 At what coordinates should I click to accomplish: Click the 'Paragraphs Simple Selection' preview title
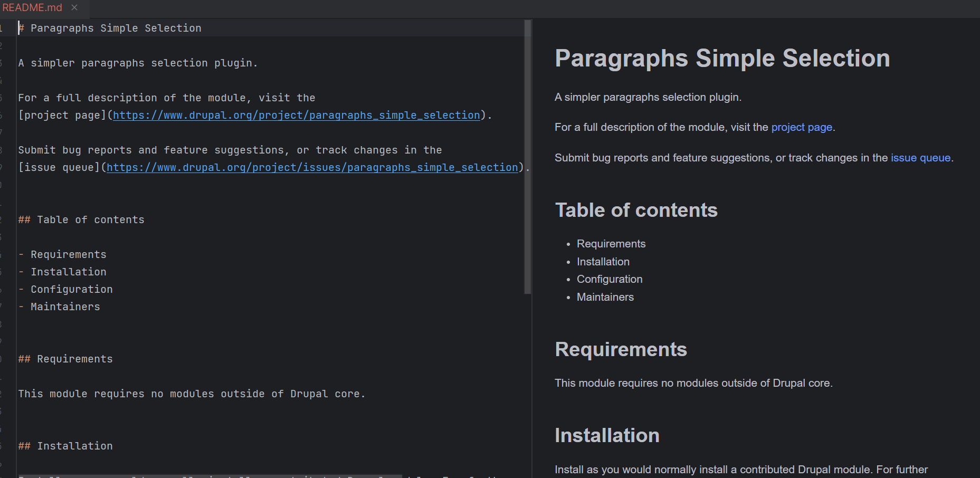point(722,58)
